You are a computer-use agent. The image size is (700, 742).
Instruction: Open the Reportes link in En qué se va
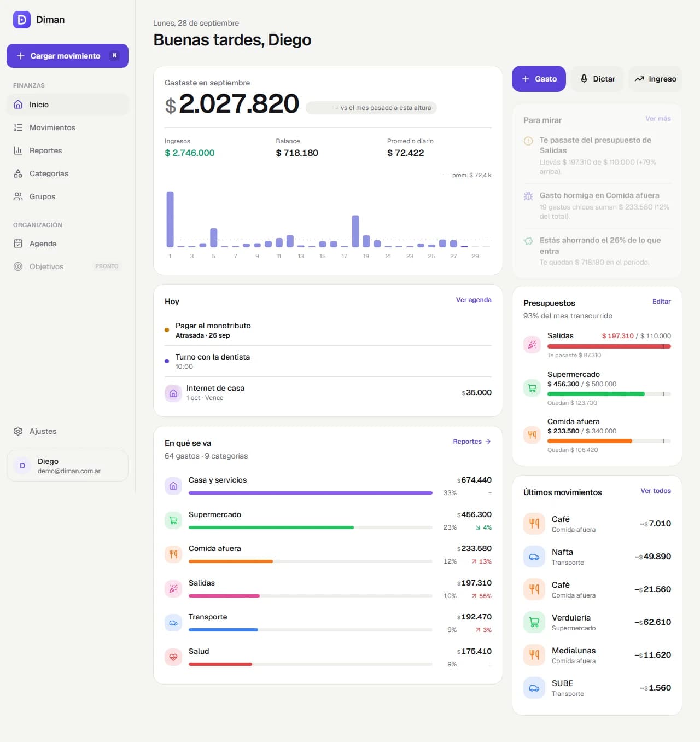click(x=472, y=442)
